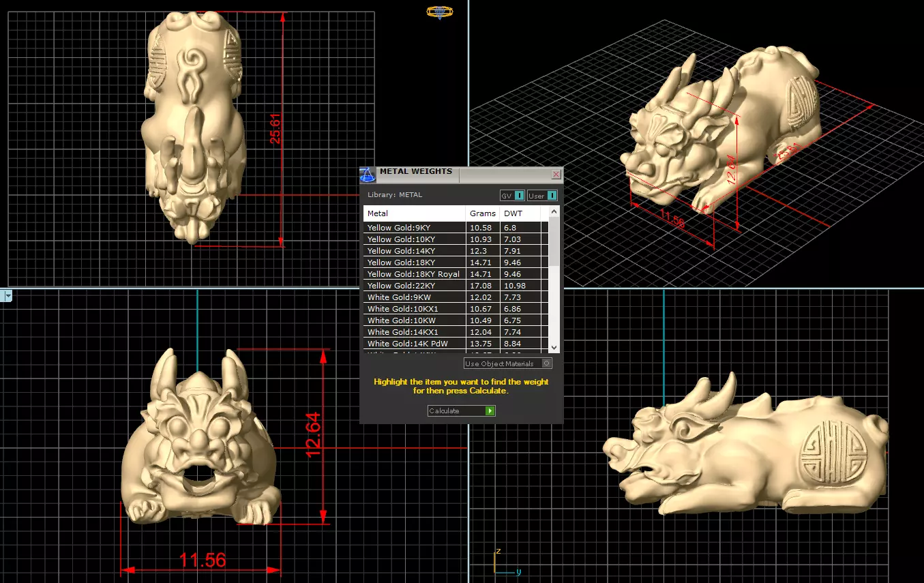Click the 11.56 dimension in front viewport
This screenshot has width=924, height=583.
(203, 560)
